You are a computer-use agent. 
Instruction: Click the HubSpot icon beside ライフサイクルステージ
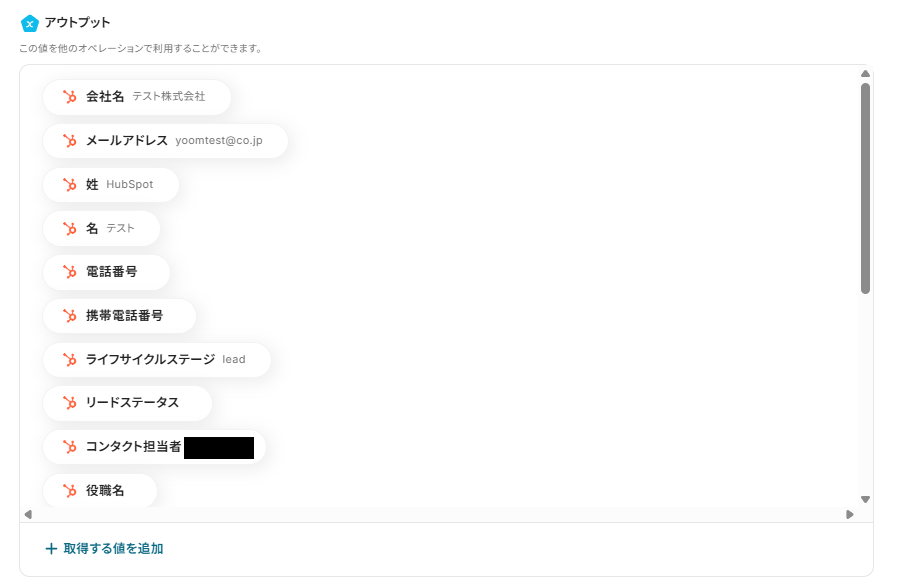69,359
